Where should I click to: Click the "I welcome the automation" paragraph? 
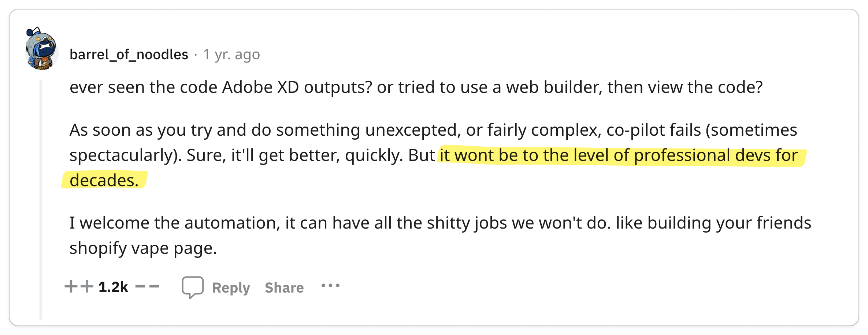(x=441, y=236)
